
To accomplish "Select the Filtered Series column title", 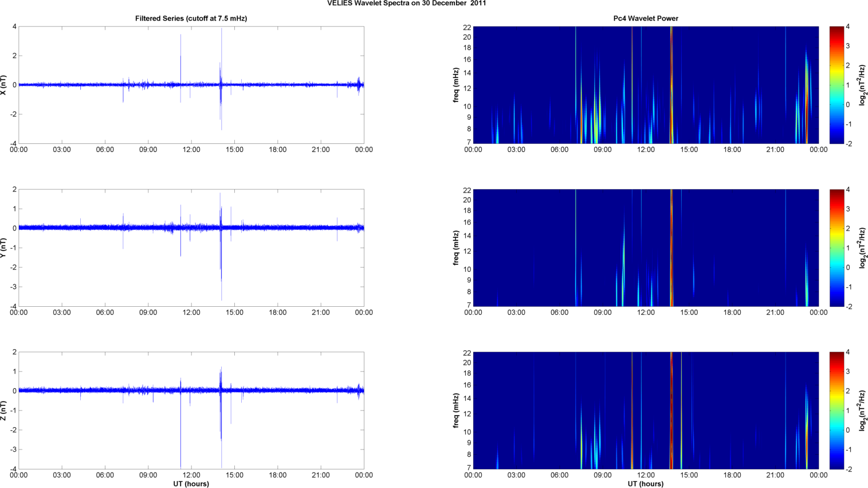I will click(x=191, y=18).
